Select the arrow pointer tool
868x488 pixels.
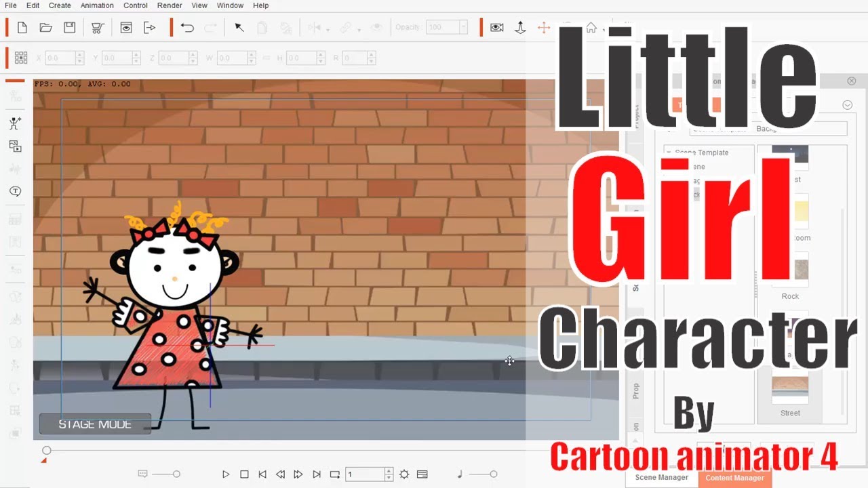pos(239,28)
